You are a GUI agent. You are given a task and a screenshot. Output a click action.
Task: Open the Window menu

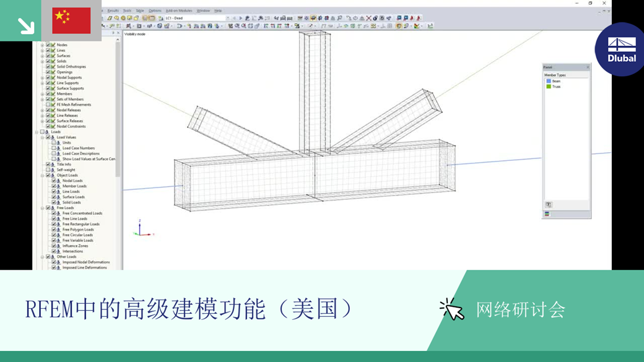click(203, 11)
